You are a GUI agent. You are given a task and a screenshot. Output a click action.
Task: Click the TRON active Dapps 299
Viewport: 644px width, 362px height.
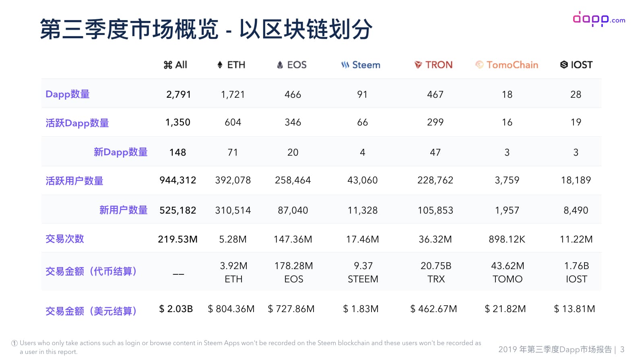435,122
